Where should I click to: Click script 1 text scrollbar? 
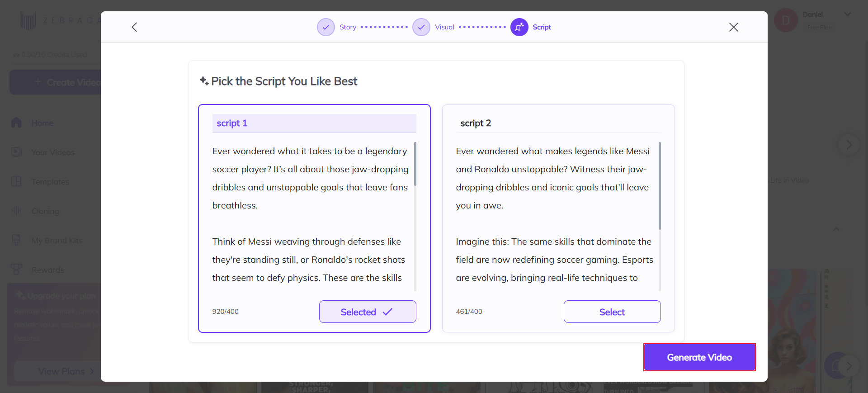(x=415, y=164)
